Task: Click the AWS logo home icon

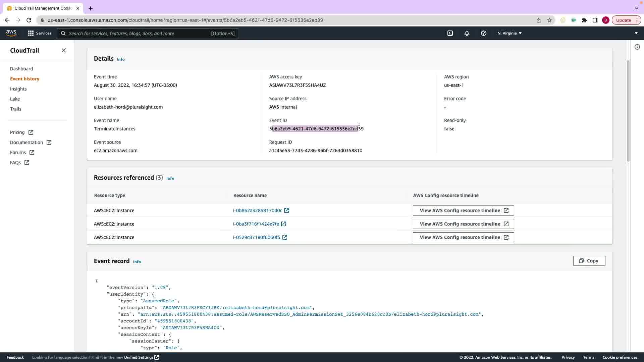Action: [11, 33]
